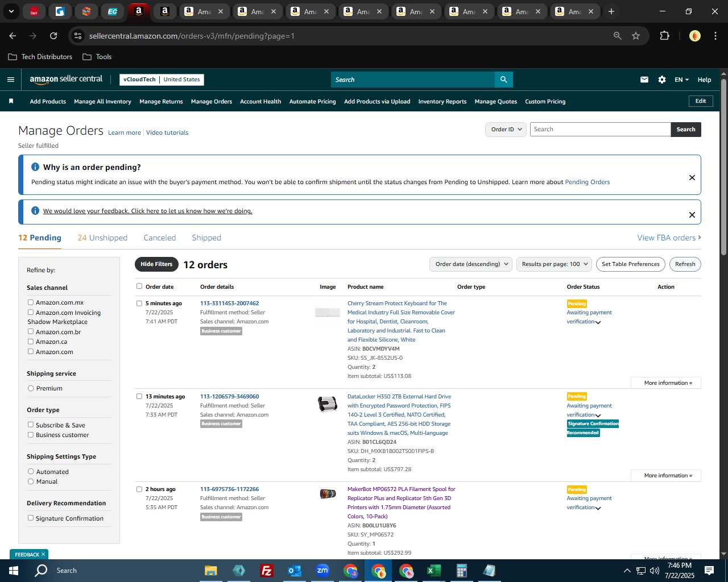Check the Signature Confirmation filter
Image resolution: width=728 pixels, height=582 pixels.
(31, 518)
